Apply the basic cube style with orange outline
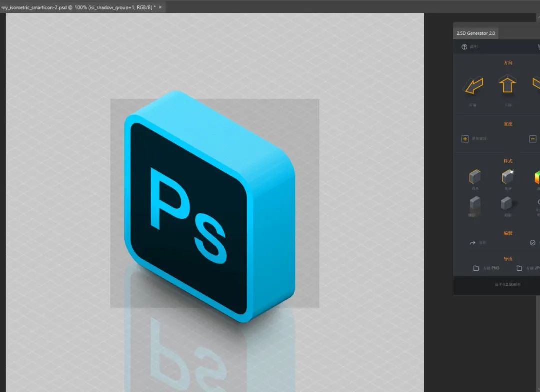The width and height of the screenshot is (540, 392). [475, 177]
